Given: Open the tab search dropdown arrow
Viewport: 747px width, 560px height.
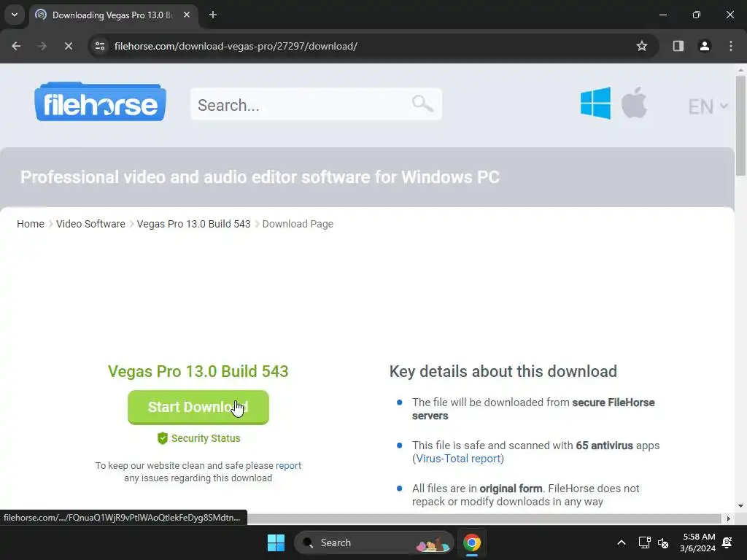Looking at the screenshot, I should point(15,15).
